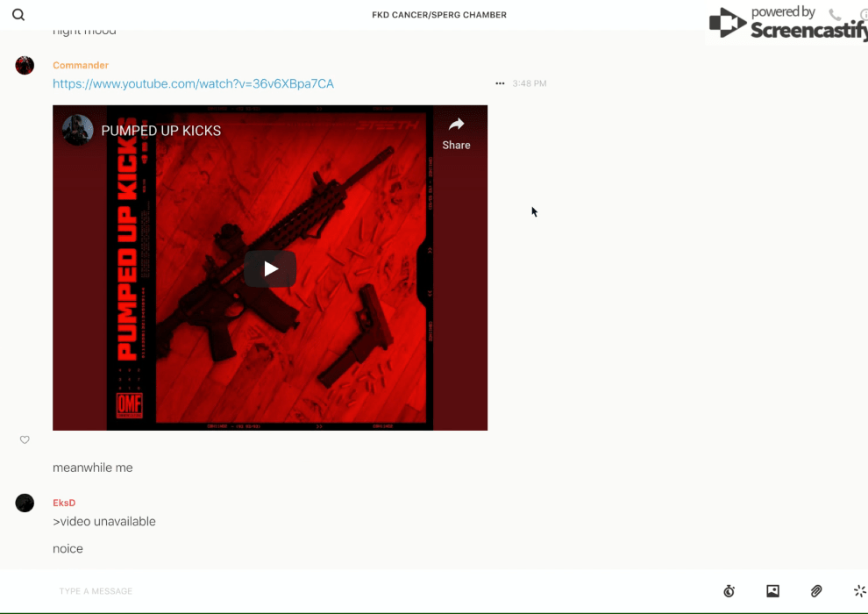Attach a file using the paperclip icon
Image resolution: width=868 pixels, height=614 pixels.
click(816, 591)
